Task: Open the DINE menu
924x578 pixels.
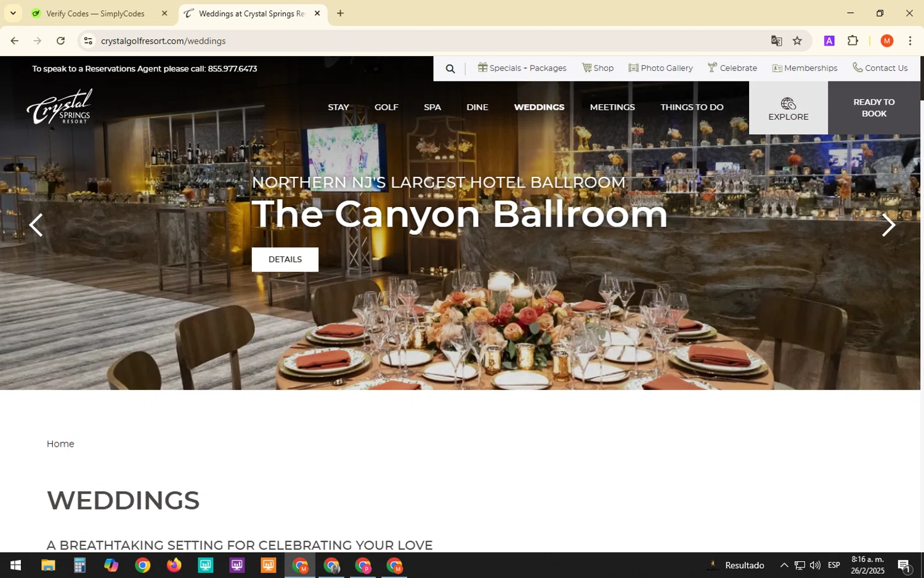Action: [x=477, y=107]
